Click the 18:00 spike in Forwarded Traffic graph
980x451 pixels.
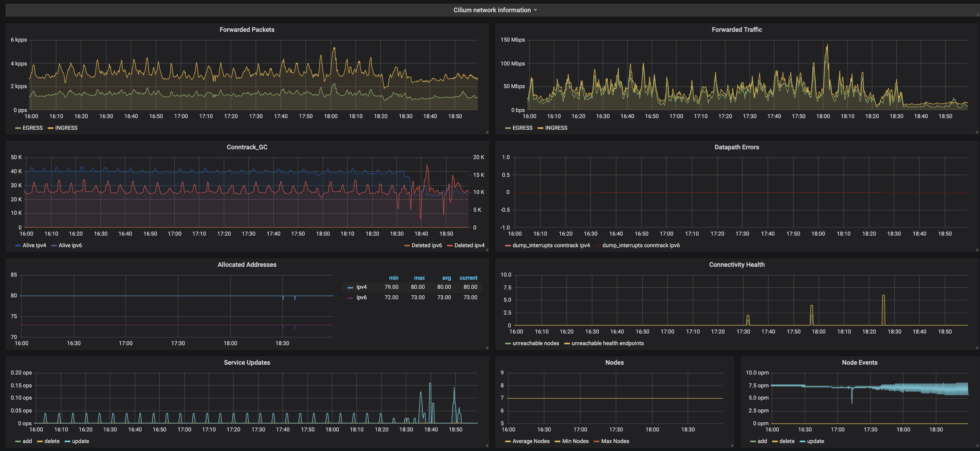coord(827,46)
